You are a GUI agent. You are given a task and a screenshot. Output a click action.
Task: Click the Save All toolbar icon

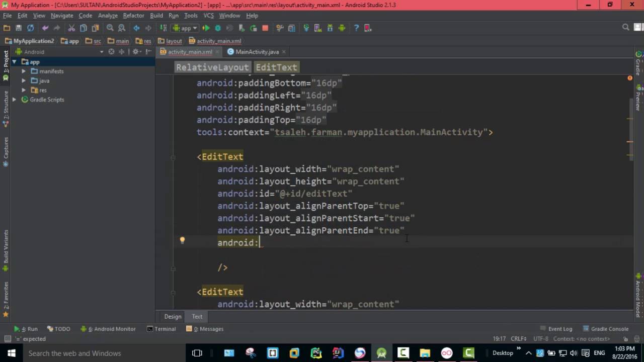pos(19,28)
